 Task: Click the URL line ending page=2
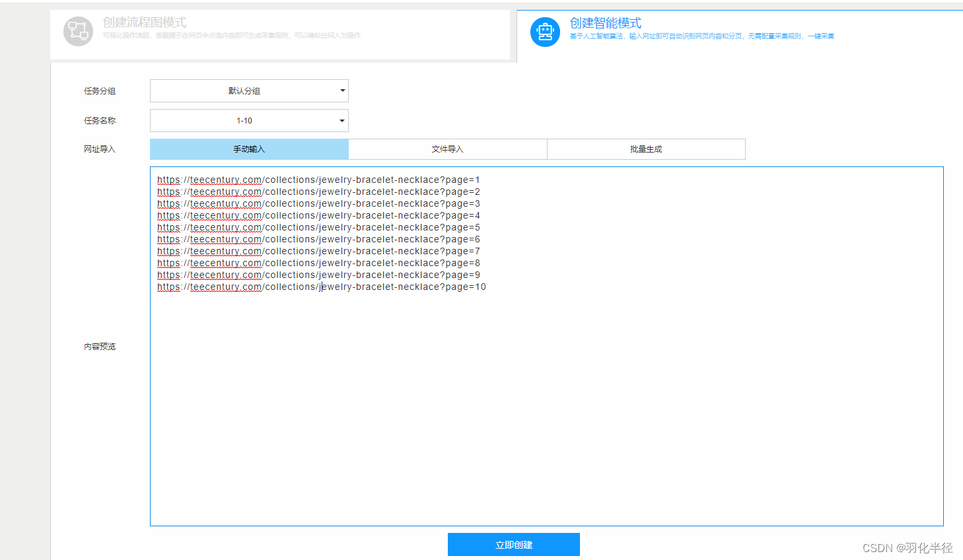coord(318,192)
